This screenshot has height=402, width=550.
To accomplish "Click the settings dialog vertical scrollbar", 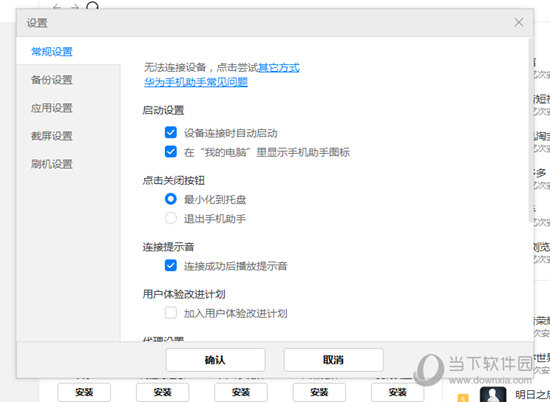I will 531,130.
